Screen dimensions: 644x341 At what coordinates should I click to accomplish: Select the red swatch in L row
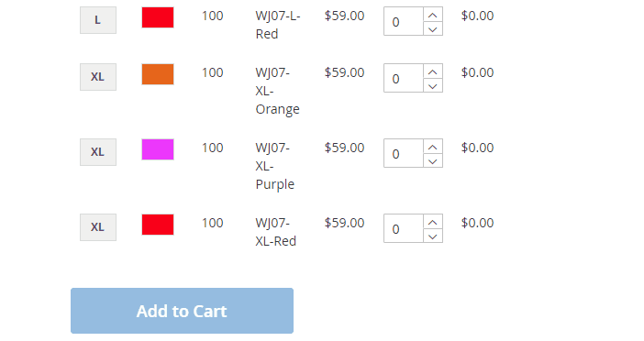click(158, 17)
